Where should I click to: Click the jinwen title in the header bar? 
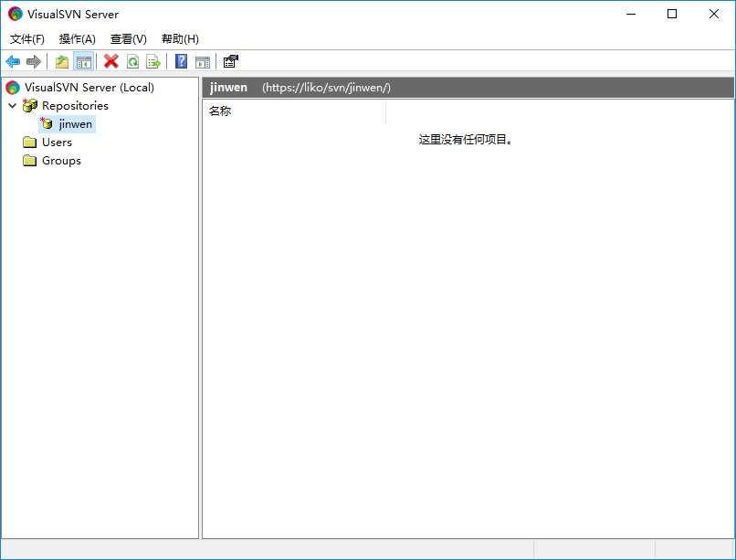point(228,88)
